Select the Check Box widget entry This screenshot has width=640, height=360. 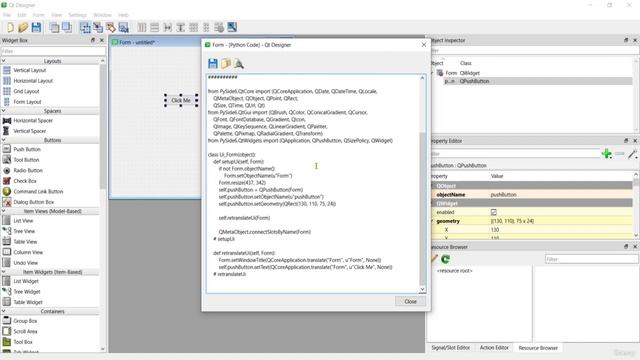point(25,181)
